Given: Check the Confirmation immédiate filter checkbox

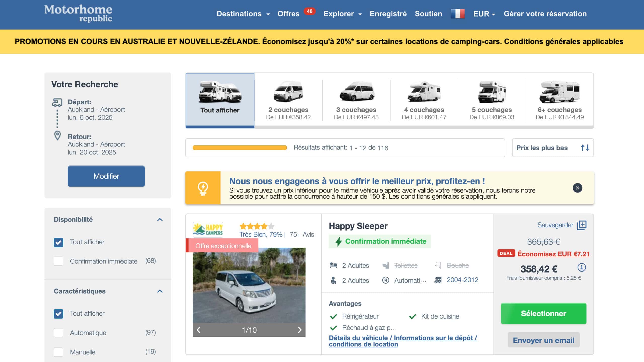Looking at the screenshot, I should (58, 261).
